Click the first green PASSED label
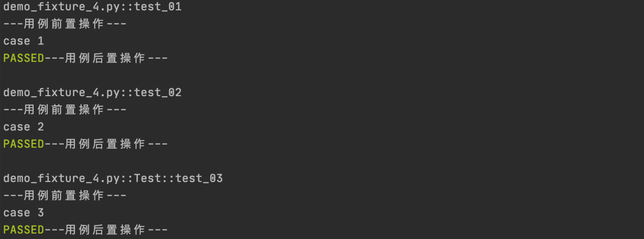This screenshot has height=239, width=644. click(23, 59)
